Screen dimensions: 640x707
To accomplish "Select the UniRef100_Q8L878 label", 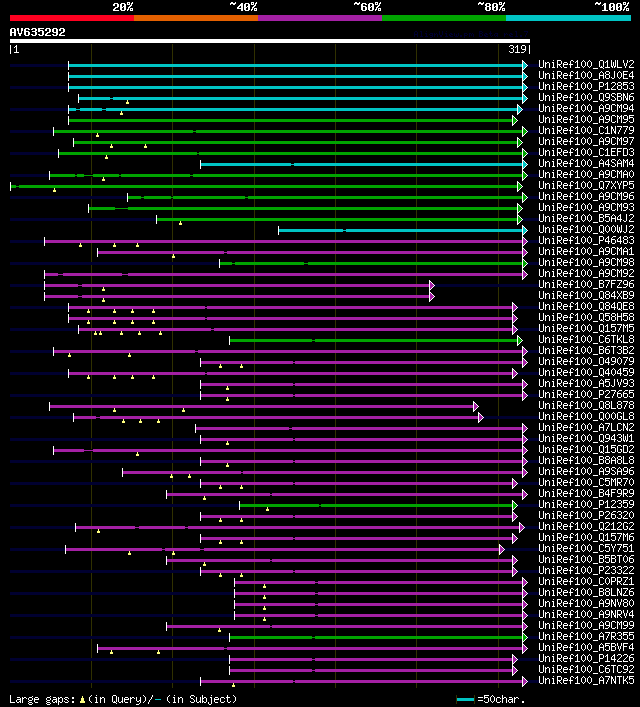I will (586, 406).
